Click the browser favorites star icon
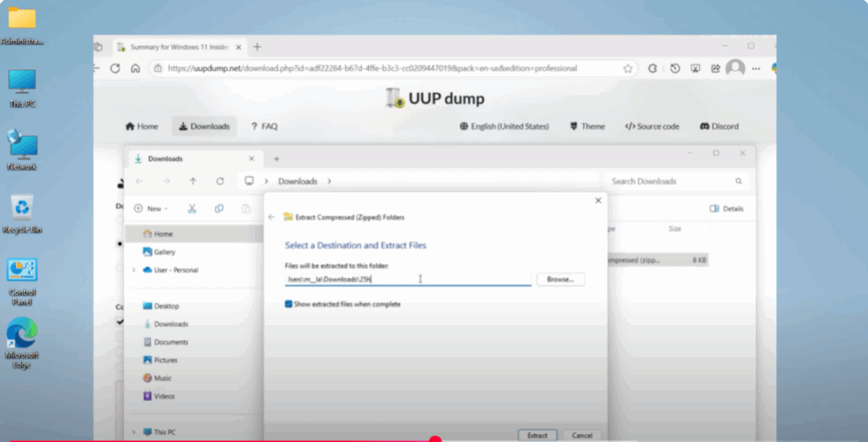 [x=628, y=68]
